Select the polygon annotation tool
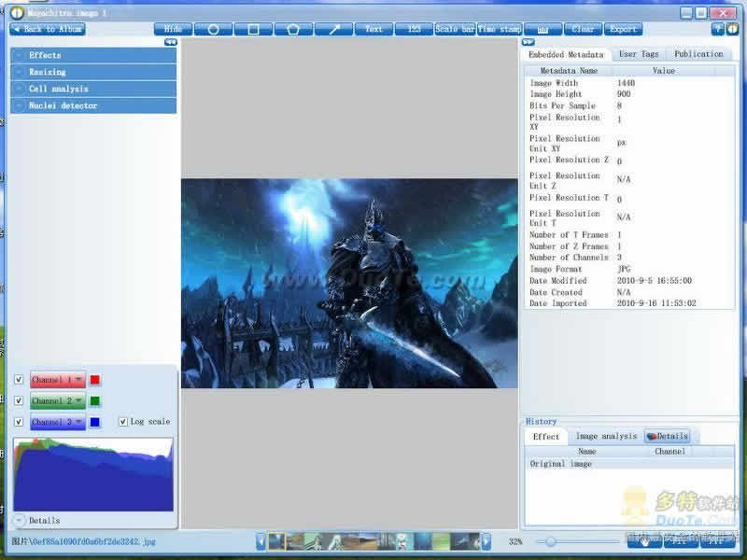This screenshot has height=560, width=747. coord(293,29)
